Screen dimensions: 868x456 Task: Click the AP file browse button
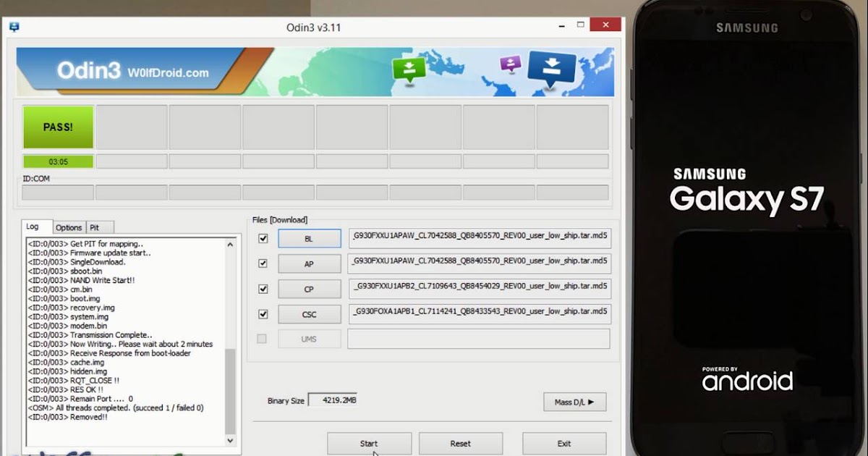point(309,264)
